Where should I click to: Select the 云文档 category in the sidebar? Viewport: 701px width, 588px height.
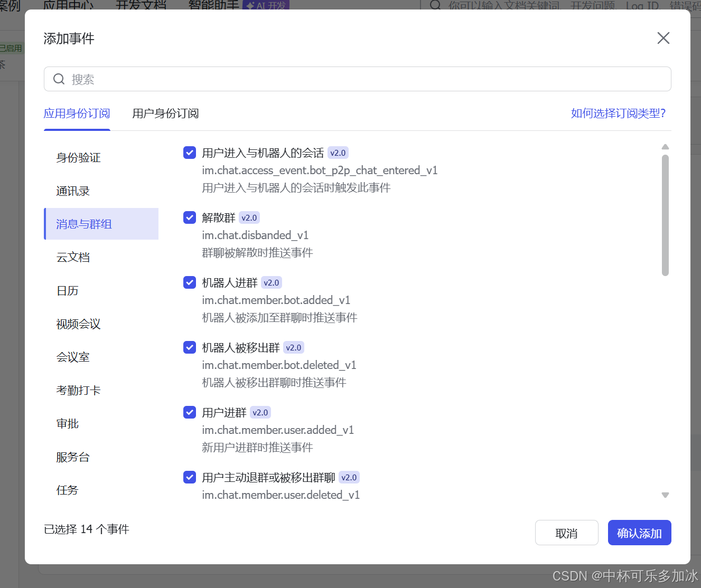pyautogui.click(x=73, y=257)
